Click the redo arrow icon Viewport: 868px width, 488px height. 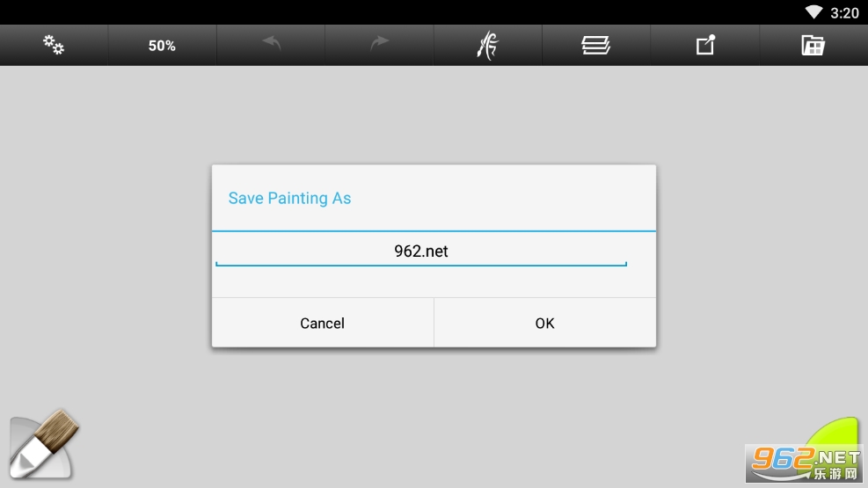[x=379, y=45]
